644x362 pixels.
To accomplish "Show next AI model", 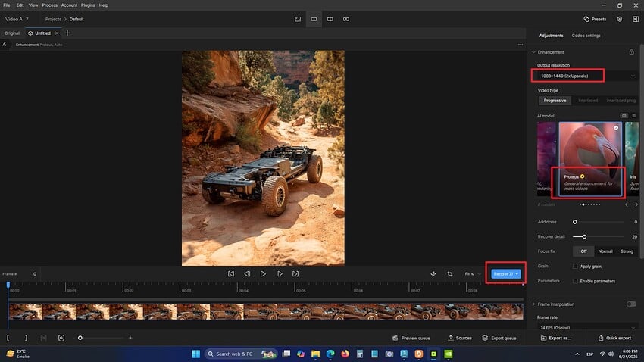I will click(x=636, y=204).
